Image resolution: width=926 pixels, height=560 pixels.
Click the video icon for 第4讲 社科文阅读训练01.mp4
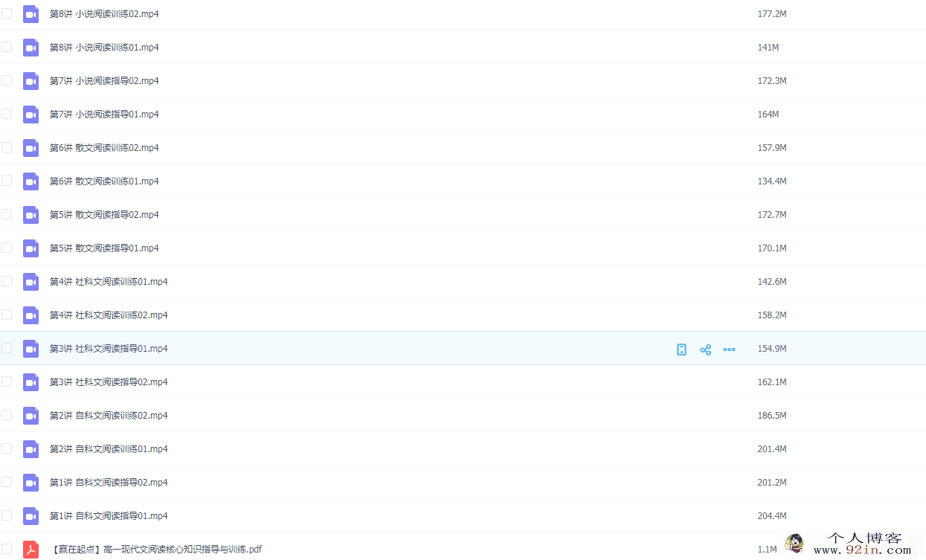30,282
